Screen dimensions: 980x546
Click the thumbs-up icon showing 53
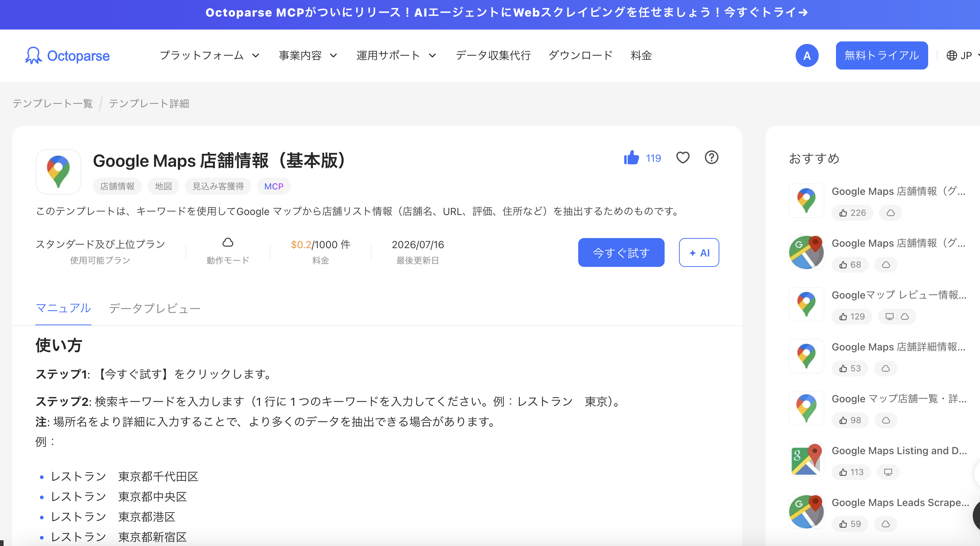click(x=844, y=368)
